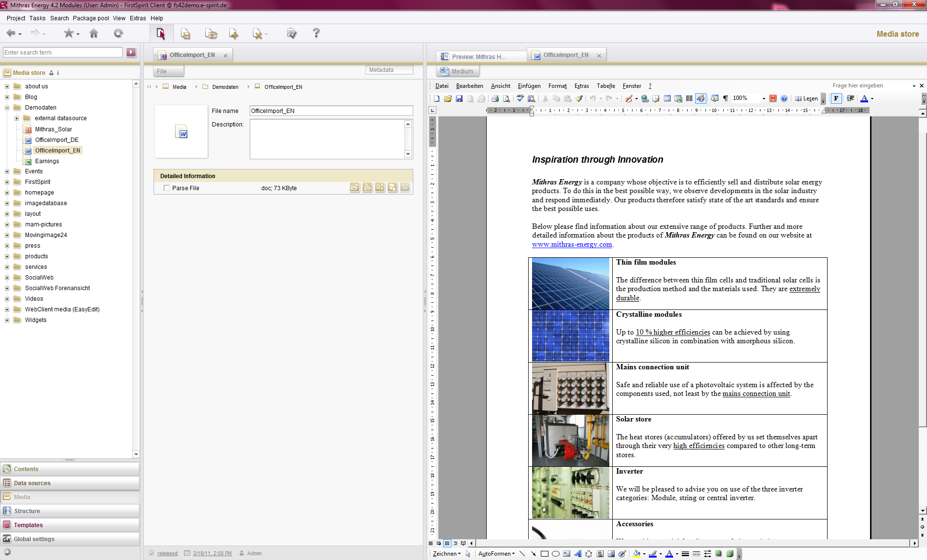Run search with the arrow button
The image size is (927, 560).
[x=131, y=52]
